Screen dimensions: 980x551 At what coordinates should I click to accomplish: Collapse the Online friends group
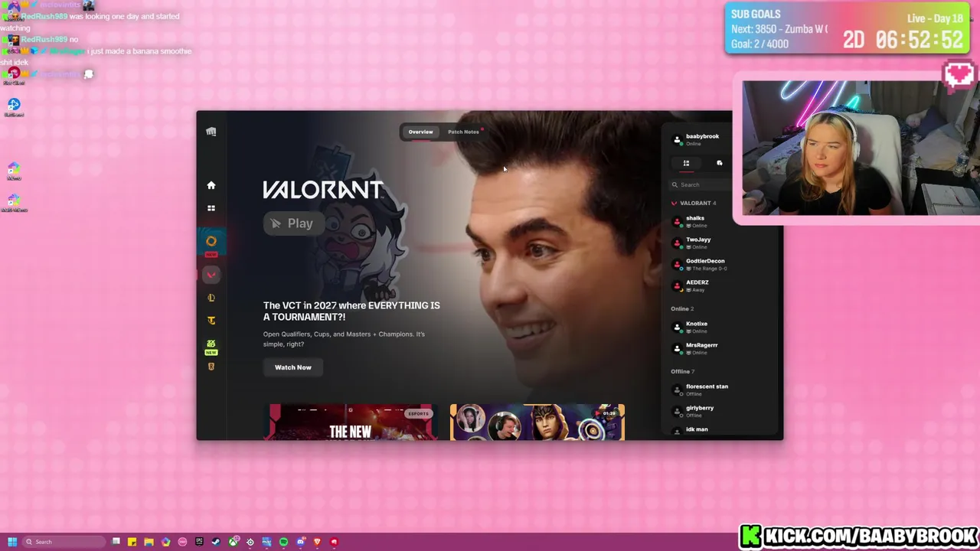(x=682, y=308)
